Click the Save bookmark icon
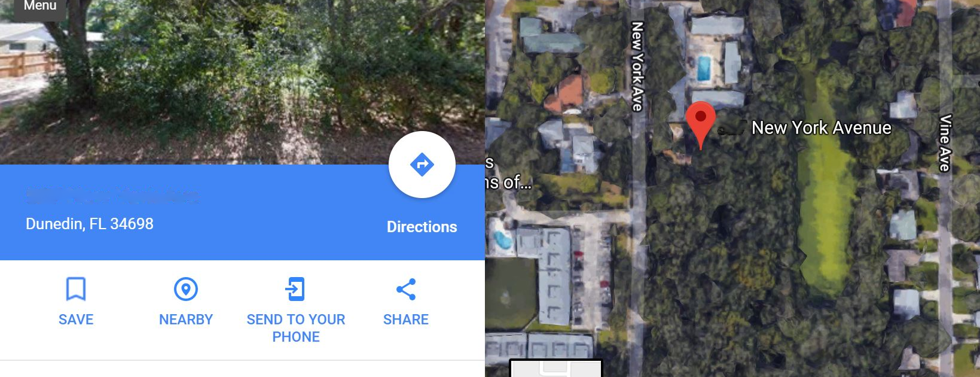980x377 pixels. click(76, 289)
